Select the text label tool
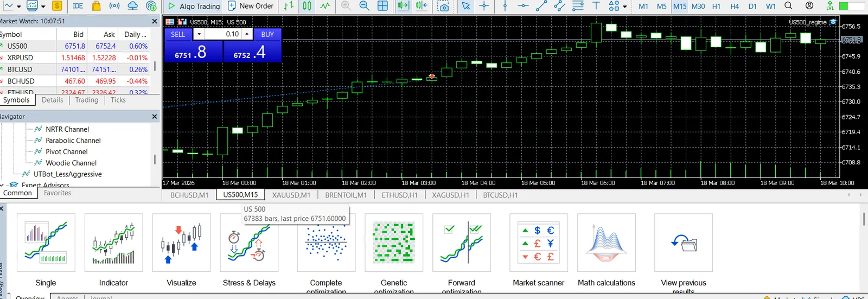This screenshot has height=299, width=868. pos(596,6)
